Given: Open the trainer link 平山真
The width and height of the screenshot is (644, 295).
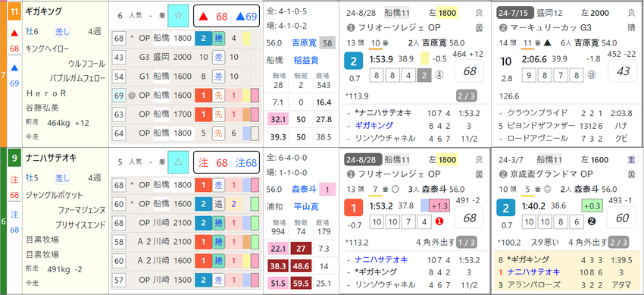Looking at the screenshot, I should [306, 207].
